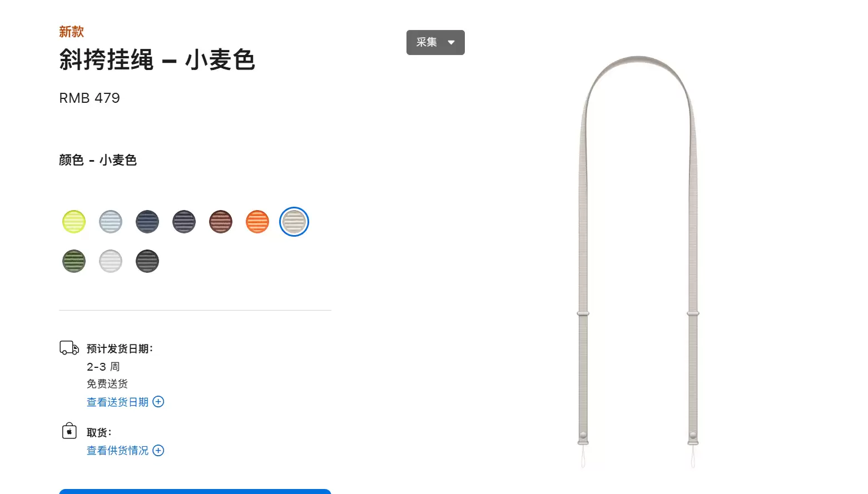Choose the light blue strap swatch
Image resolution: width=868 pixels, height=494 pixels.
pos(111,222)
